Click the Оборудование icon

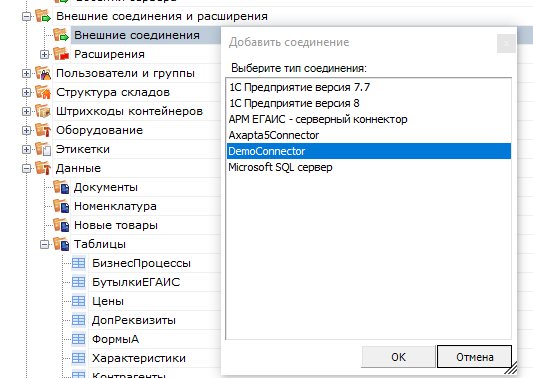coord(43,130)
